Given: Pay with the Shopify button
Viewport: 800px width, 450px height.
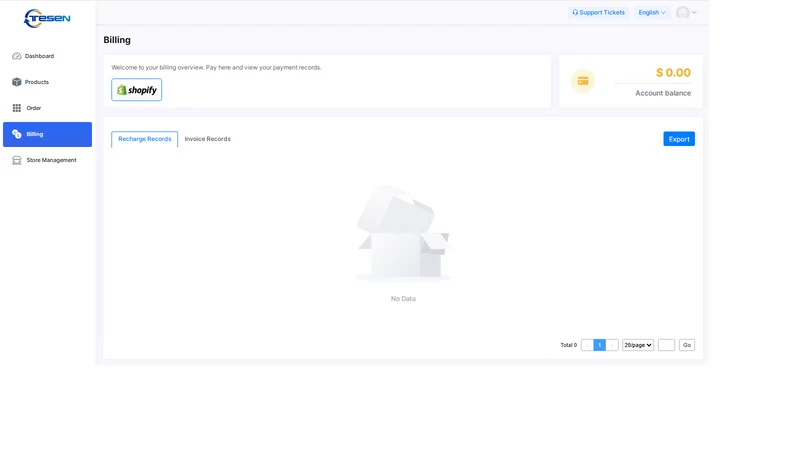Looking at the screenshot, I should [136, 90].
